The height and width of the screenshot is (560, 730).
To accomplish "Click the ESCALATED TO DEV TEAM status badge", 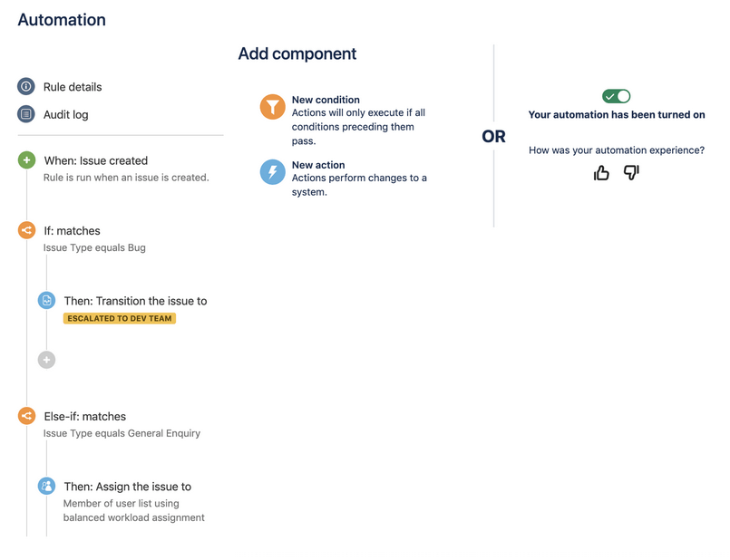I will [119, 319].
